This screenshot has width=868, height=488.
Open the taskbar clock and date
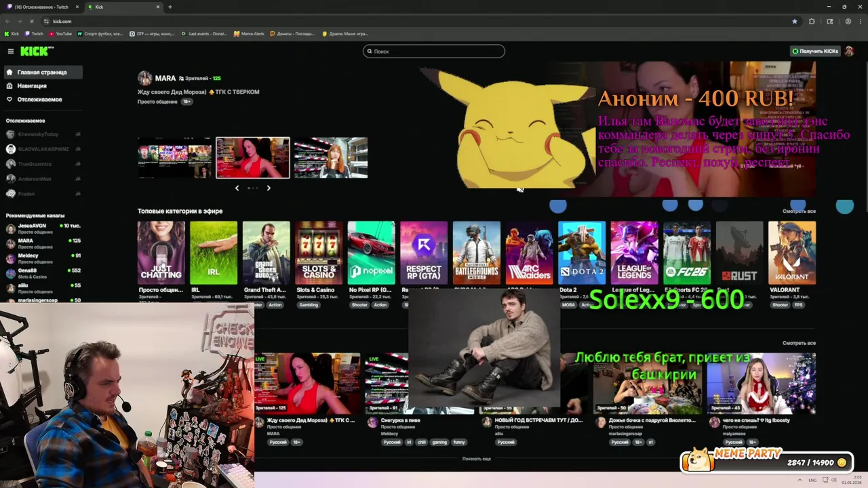click(x=852, y=480)
